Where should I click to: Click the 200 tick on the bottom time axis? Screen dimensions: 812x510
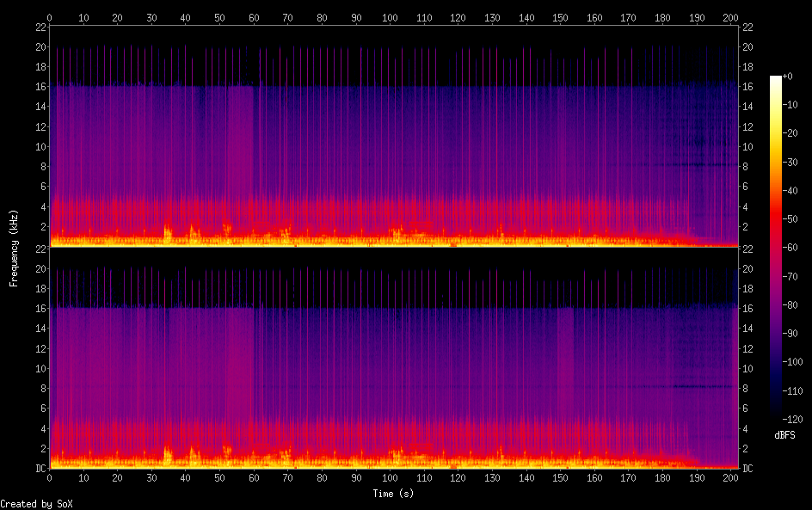[730, 476]
